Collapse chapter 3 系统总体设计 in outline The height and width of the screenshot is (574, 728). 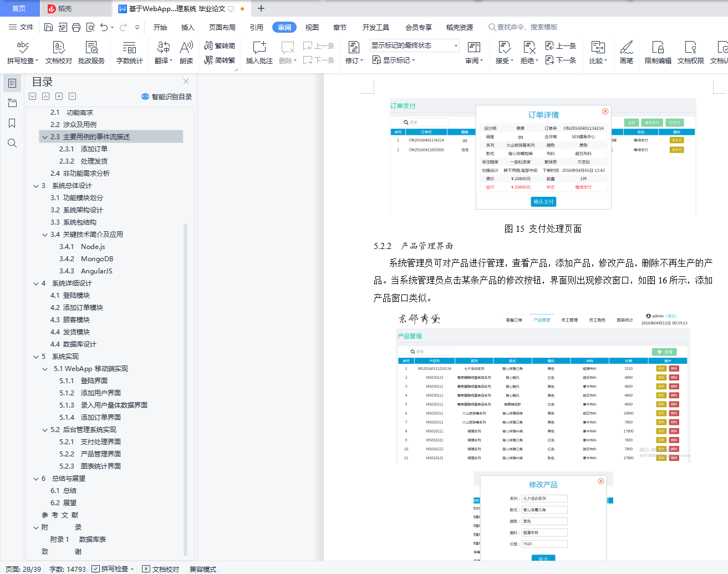(x=36, y=186)
